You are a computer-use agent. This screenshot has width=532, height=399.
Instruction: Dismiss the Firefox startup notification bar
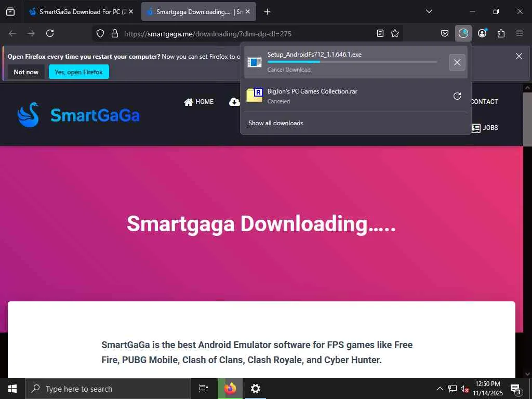pos(519,56)
